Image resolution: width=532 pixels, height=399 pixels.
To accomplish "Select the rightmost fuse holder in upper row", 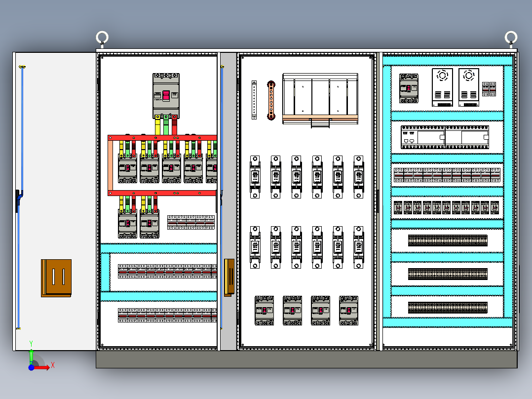I will coord(359,177).
